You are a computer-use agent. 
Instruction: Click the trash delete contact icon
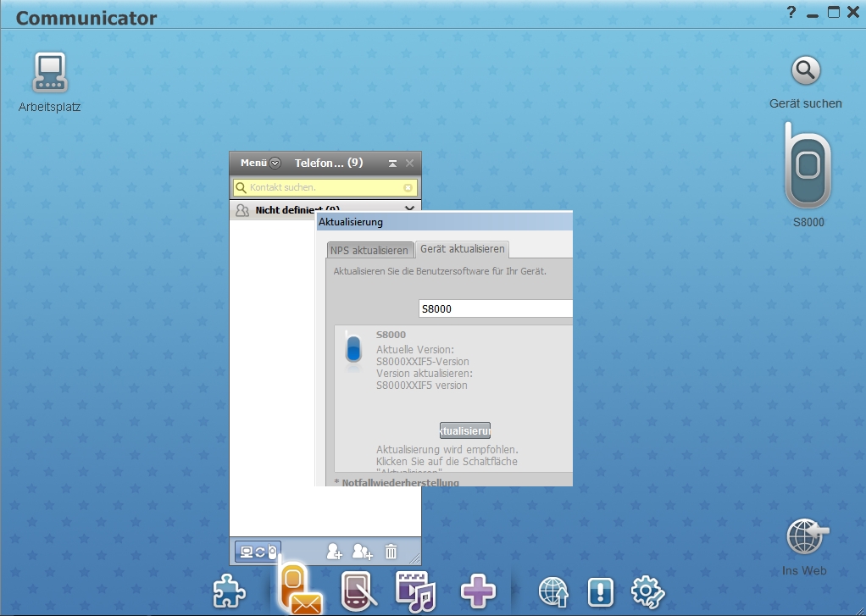pos(391,552)
